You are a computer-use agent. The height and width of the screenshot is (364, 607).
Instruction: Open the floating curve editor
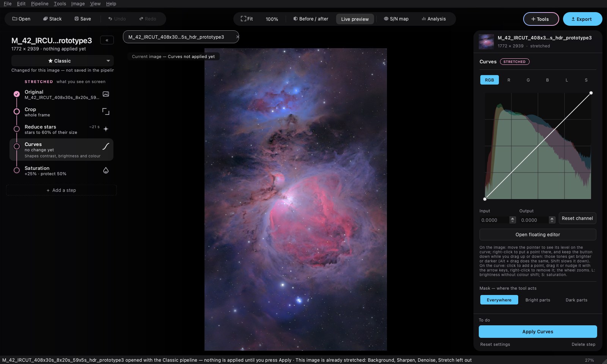pyautogui.click(x=538, y=235)
